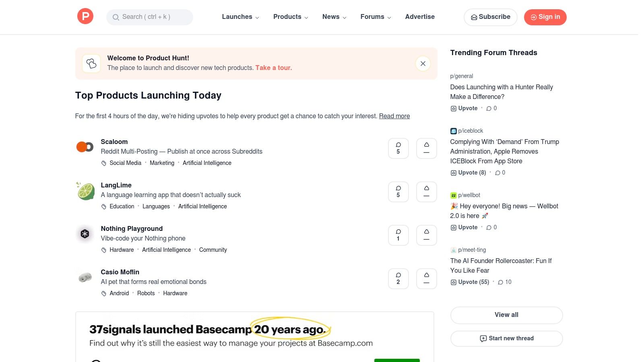Click the Nothing Playground product icon

click(85, 234)
